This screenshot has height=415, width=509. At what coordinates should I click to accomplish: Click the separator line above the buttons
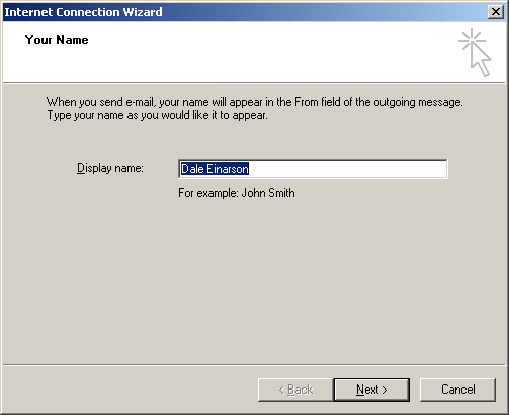(x=254, y=365)
